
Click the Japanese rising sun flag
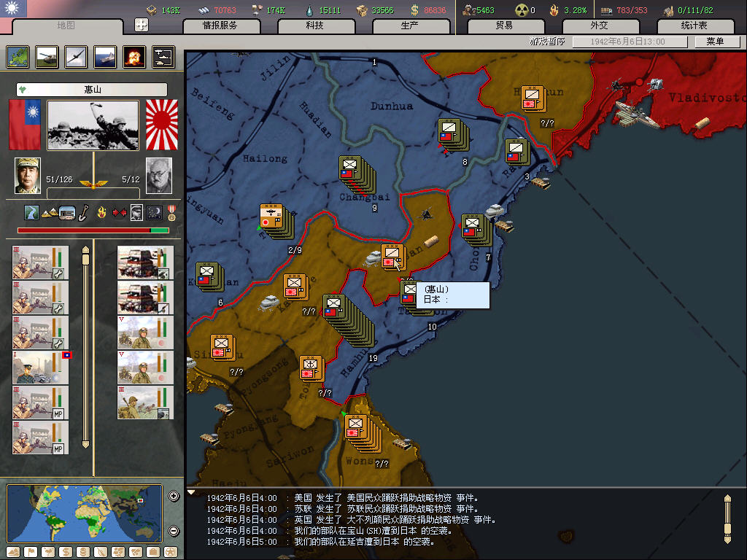pyautogui.click(x=161, y=125)
